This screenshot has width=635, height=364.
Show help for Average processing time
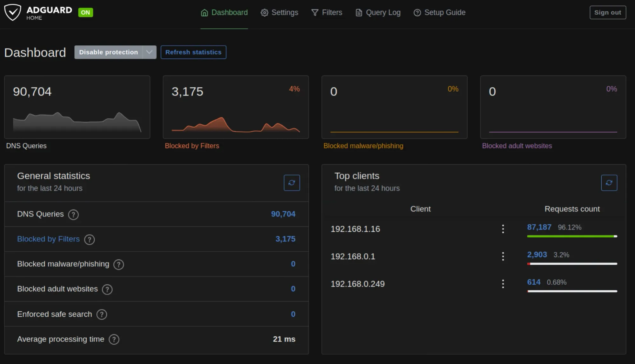[x=114, y=340]
